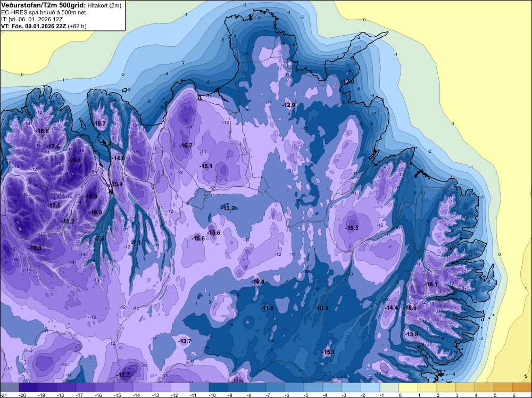Click the -12.9 temperature label

pyautogui.click(x=289, y=105)
